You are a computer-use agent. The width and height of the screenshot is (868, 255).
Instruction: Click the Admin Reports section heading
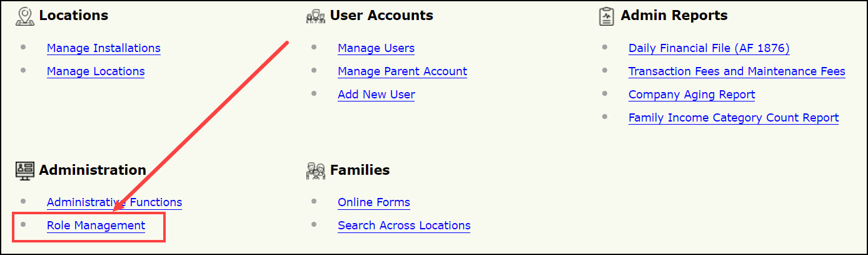674,16
